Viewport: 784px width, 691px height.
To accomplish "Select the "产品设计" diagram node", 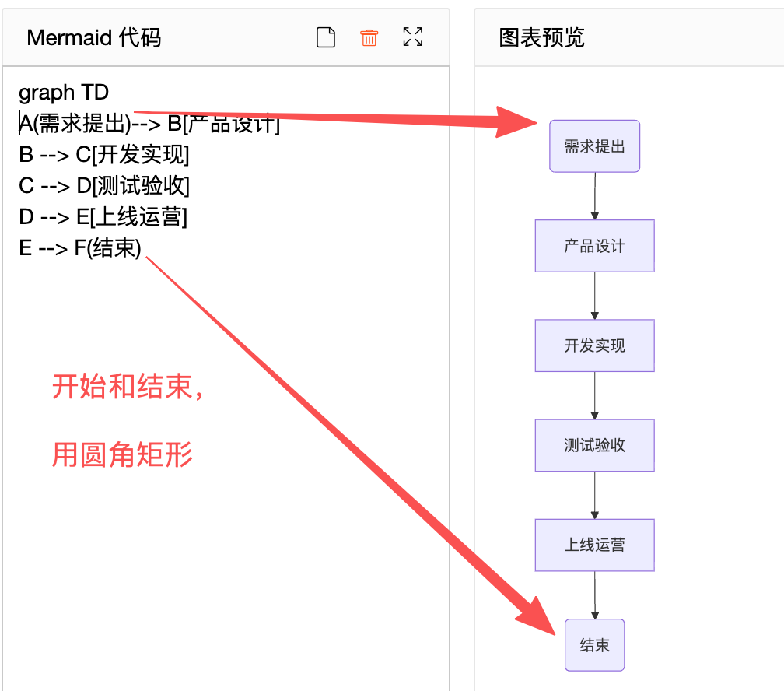I will pyautogui.click(x=594, y=246).
